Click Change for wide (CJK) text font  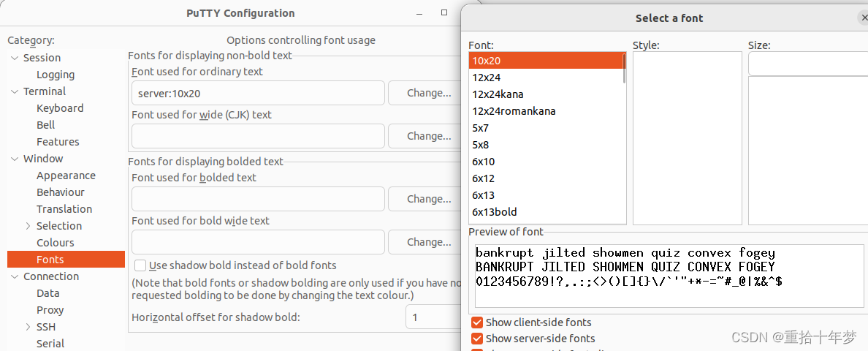click(425, 136)
